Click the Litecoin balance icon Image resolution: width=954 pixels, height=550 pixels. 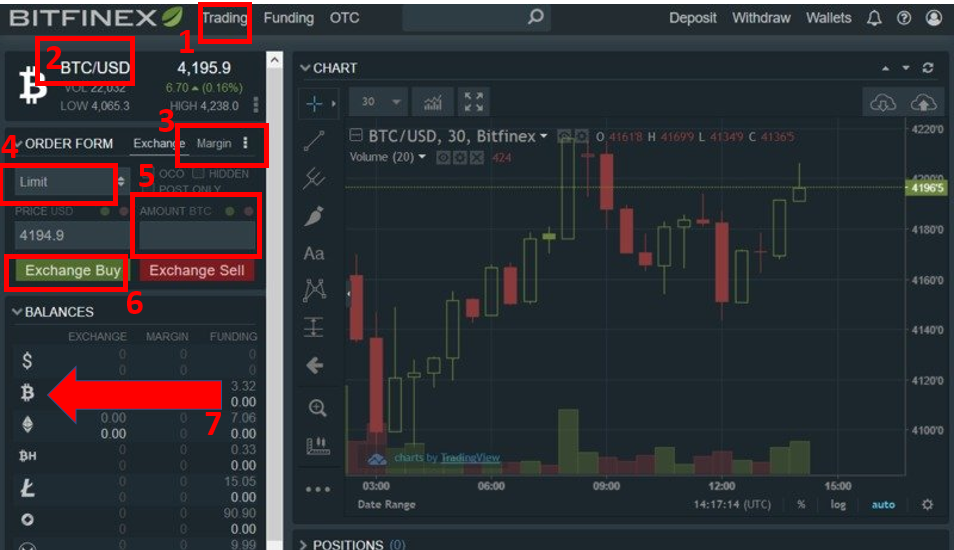(x=27, y=487)
